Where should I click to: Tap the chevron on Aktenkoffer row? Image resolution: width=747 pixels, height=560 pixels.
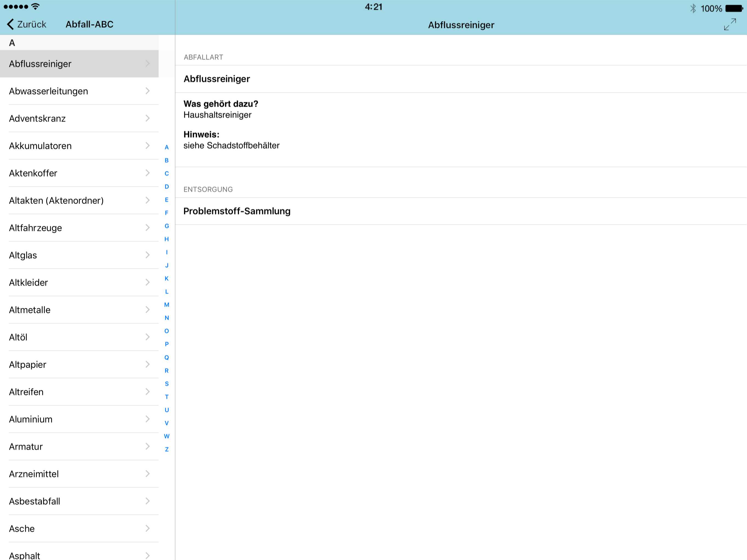click(148, 173)
